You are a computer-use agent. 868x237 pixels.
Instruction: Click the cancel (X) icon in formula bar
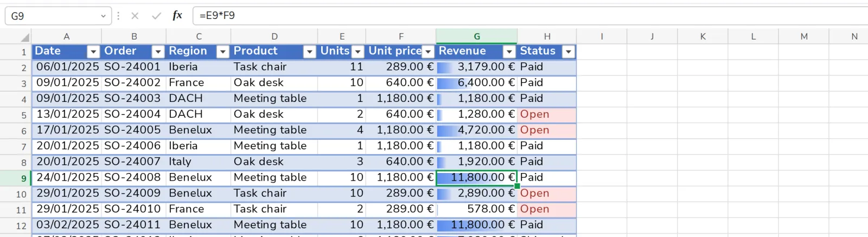pos(135,16)
